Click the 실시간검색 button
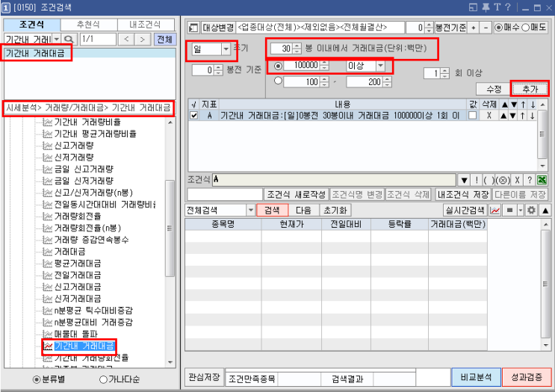Screen dimensions: 555x392 pos(465,211)
